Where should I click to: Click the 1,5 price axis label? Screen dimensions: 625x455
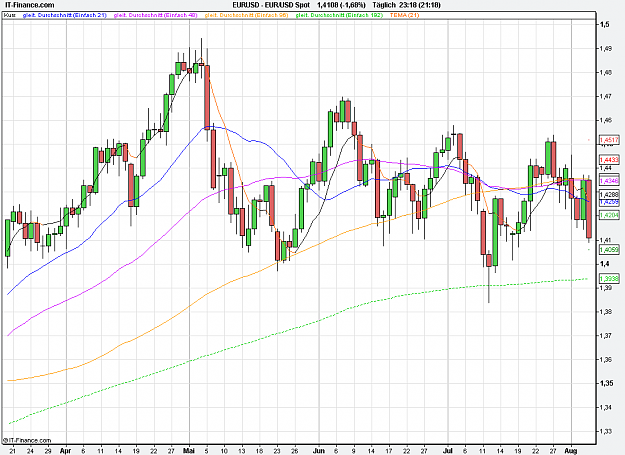tap(604, 25)
